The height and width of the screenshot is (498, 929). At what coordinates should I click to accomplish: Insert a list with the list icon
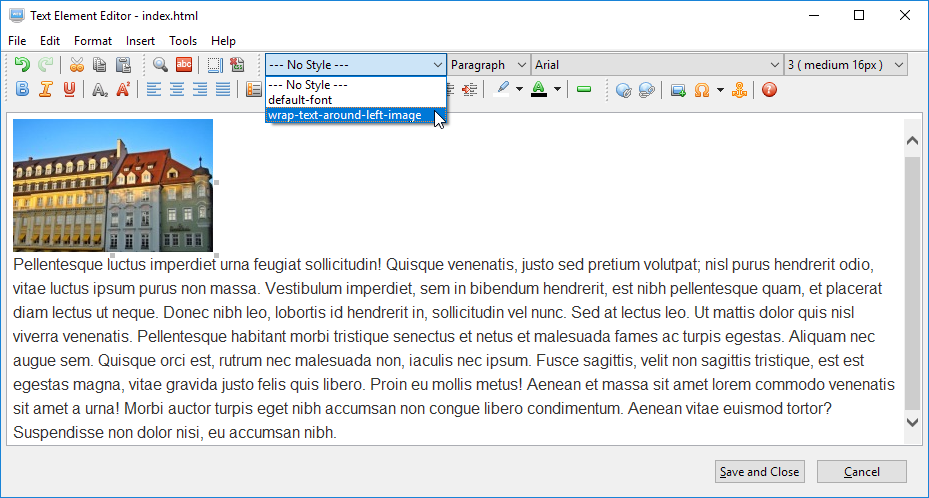[x=254, y=89]
